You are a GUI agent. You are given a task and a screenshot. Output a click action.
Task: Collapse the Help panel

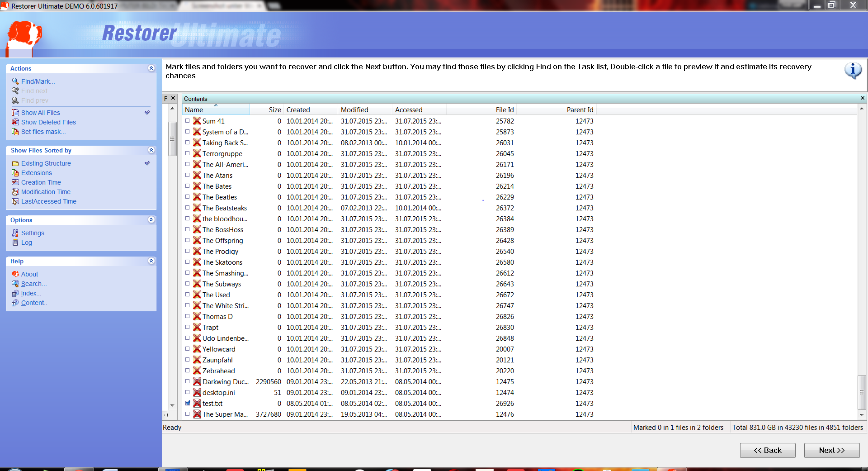[151, 261]
